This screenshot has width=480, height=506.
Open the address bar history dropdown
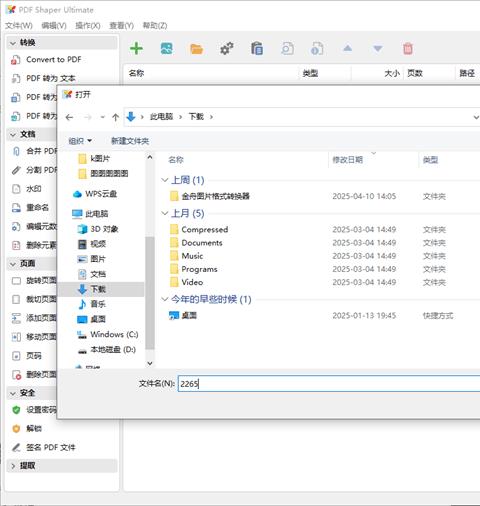pos(476,117)
